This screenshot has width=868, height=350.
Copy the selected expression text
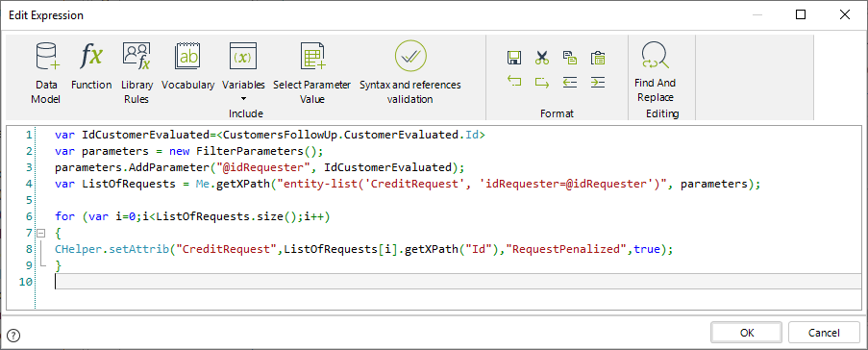click(570, 58)
